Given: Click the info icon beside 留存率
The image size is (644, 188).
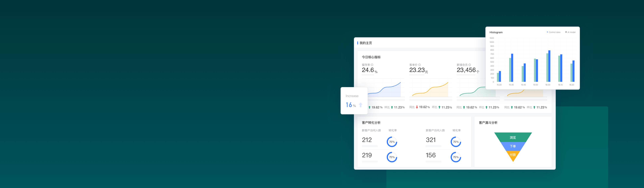Looking at the screenshot, I should pyautogui.click(x=372, y=65).
